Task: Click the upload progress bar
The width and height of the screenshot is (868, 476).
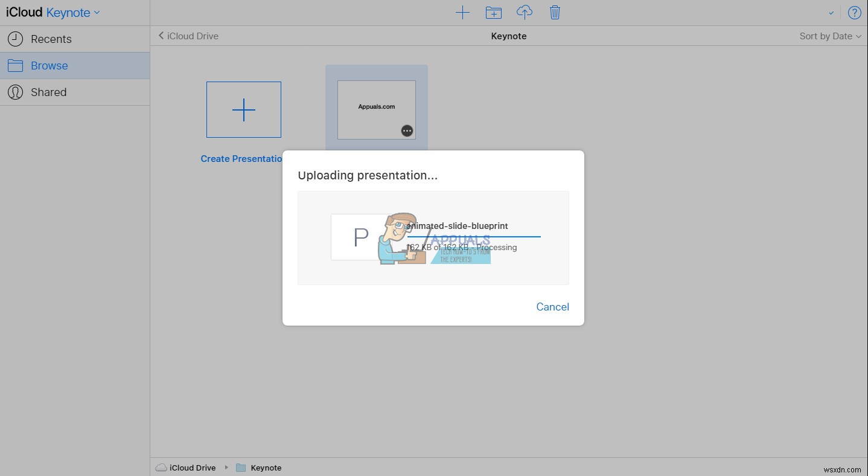Action: (474, 237)
